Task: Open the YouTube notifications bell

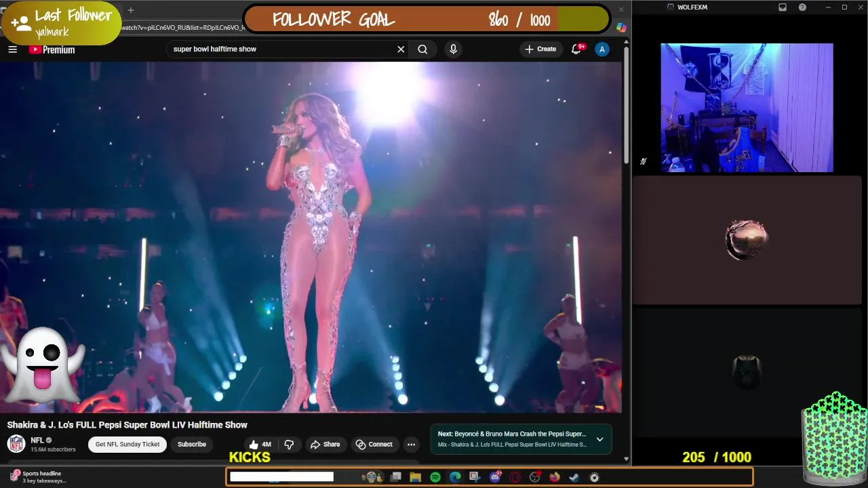Action: coord(577,49)
